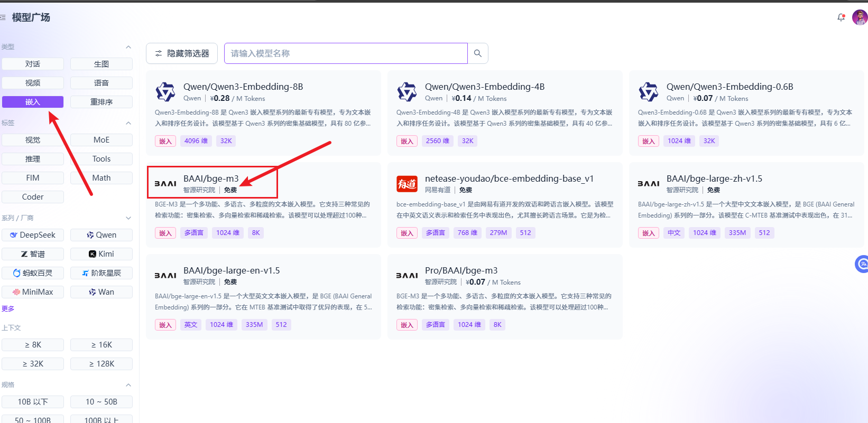Image resolution: width=868 pixels, height=423 pixels.
Task: Click the sidebar menu icon beside 模型广场
Action: [3, 17]
